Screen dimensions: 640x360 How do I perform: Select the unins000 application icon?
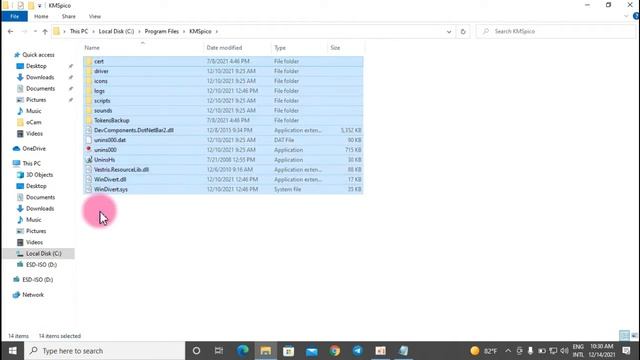[89, 150]
